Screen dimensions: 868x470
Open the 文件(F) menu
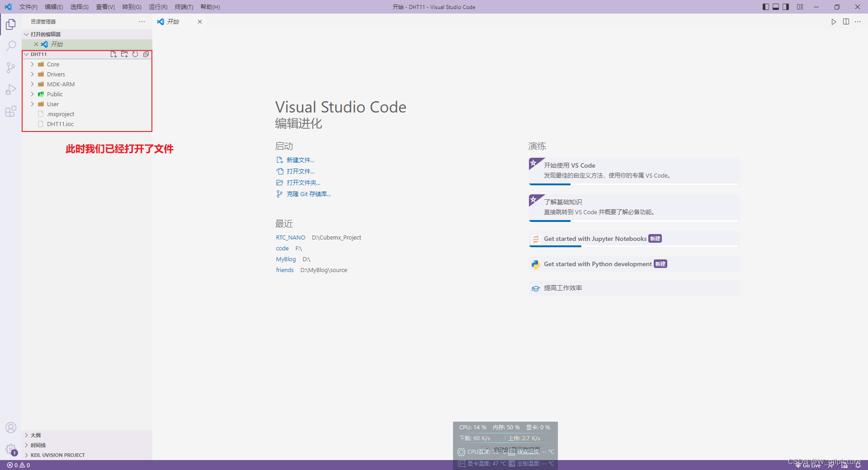click(x=28, y=7)
